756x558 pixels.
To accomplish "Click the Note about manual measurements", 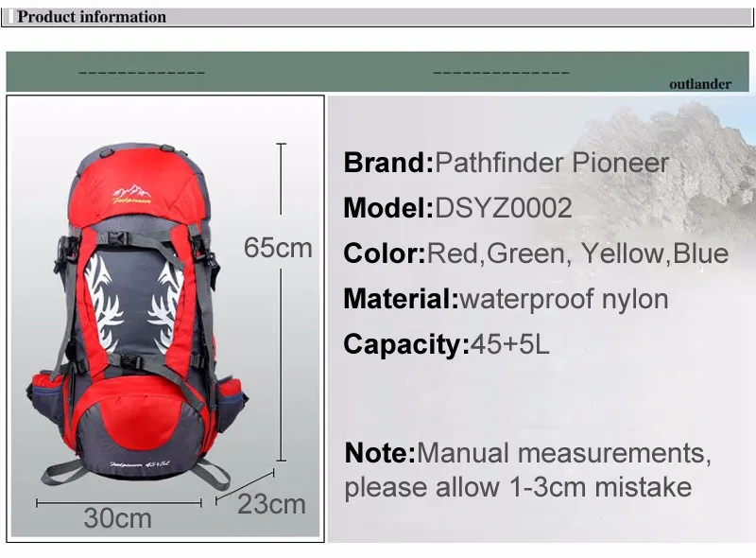I will tap(527, 470).
